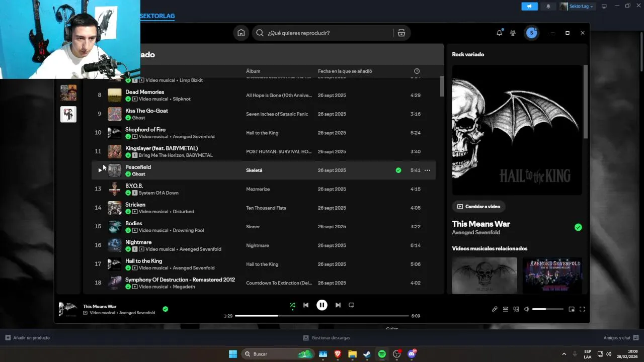This screenshot has height=362, width=644.
Task: Click the right panel scrollbar
Action: [x=585, y=102]
